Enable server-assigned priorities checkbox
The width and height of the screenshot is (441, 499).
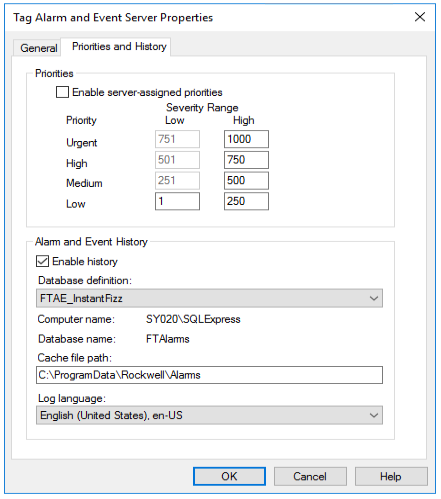click(62, 92)
